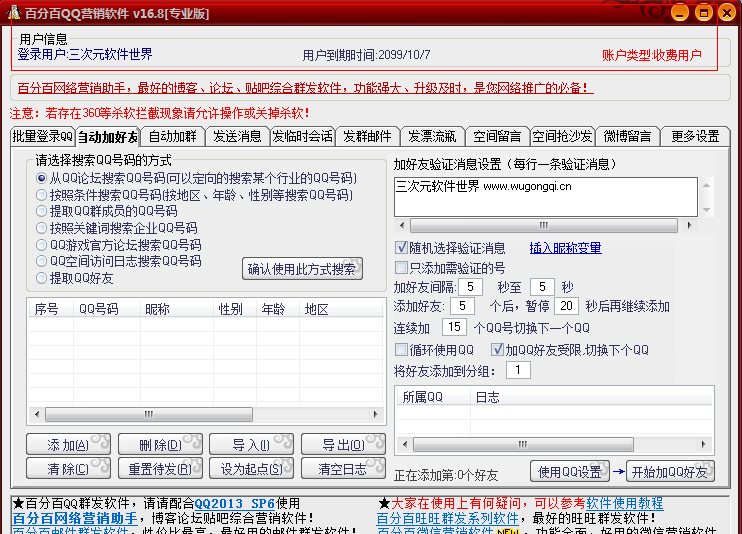
Task: Toggle 随机选择验证消息 checkbox
Action: click(x=402, y=248)
